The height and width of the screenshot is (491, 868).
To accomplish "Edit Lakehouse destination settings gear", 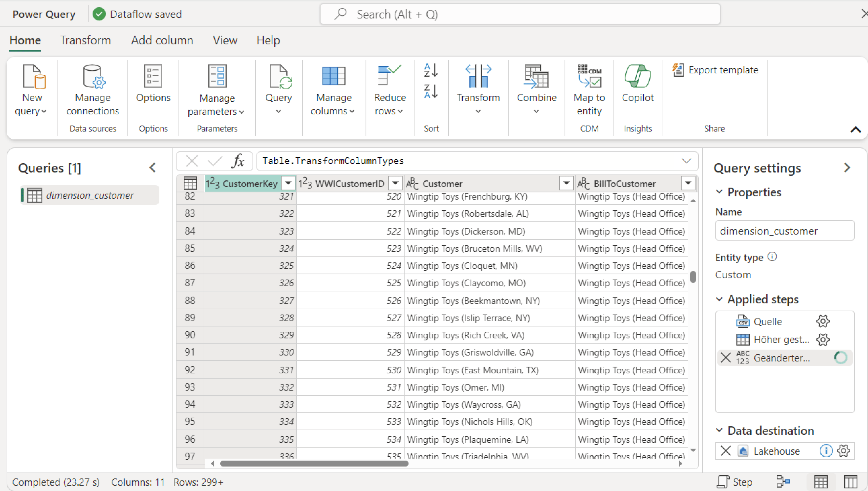I will click(843, 451).
